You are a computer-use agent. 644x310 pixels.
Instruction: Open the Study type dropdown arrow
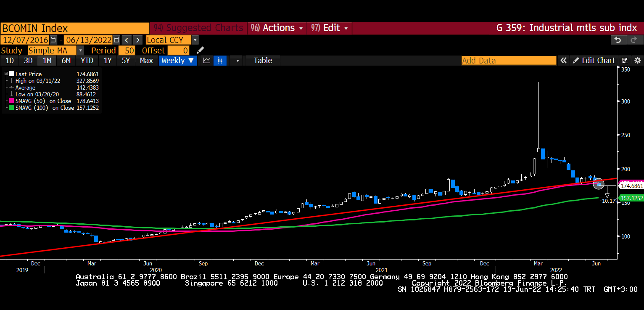coord(80,50)
